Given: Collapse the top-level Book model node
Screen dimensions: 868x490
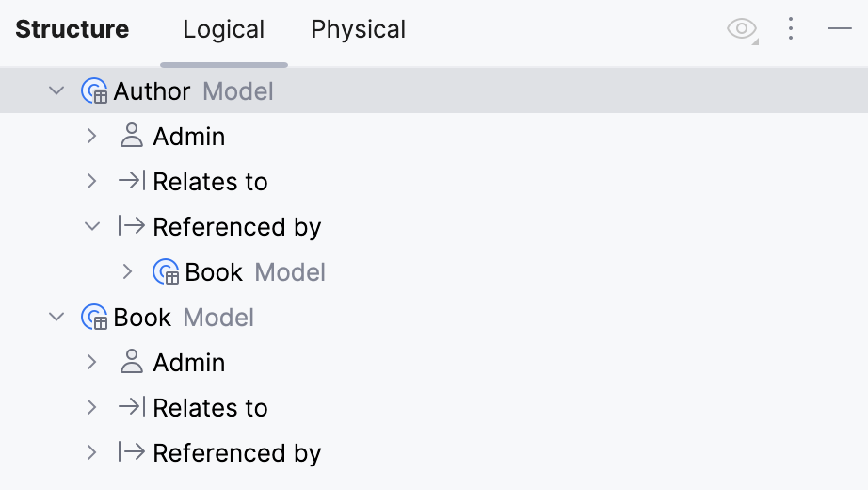Looking at the screenshot, I should pos(56,318).
